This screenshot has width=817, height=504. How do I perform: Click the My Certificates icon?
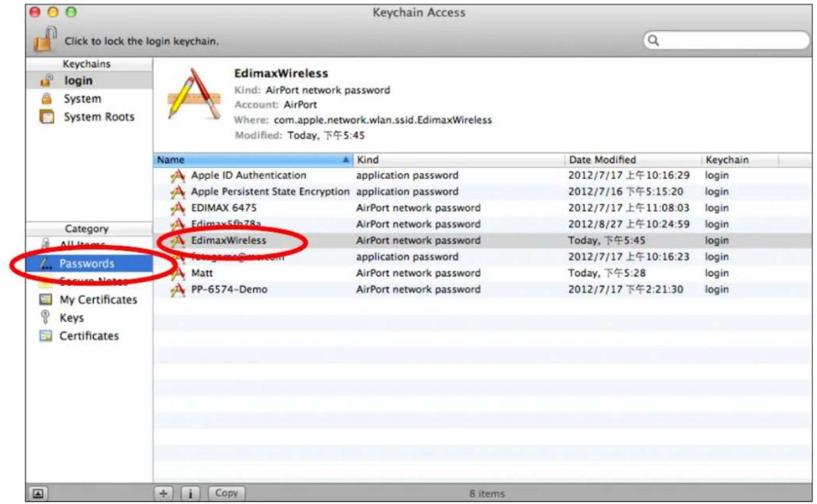[x=45, y=300]
